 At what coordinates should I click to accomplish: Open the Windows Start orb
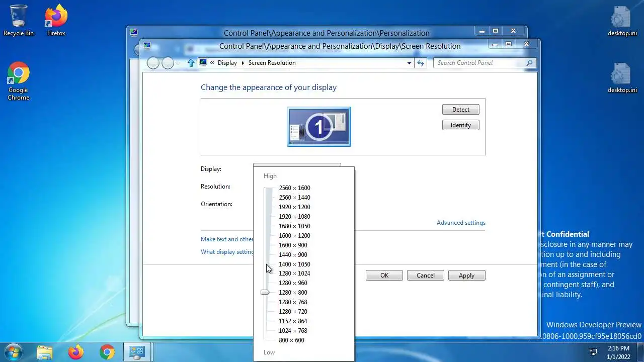[13, 351]
